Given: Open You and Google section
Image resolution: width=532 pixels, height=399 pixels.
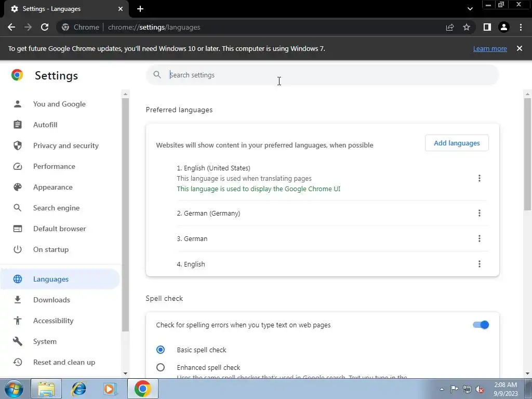Looking at the screenshot, I should tap(59, 104).
